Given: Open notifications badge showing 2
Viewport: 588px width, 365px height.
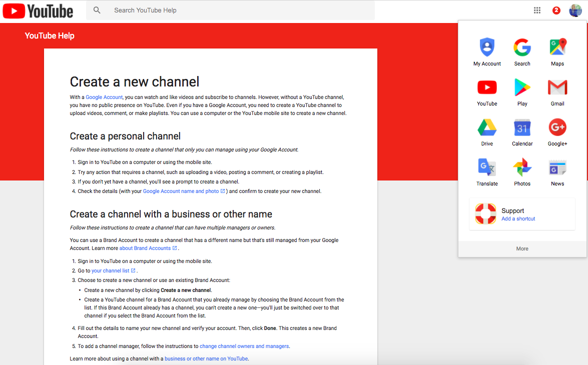Looking at the screenshot, I should coord(556,10).
